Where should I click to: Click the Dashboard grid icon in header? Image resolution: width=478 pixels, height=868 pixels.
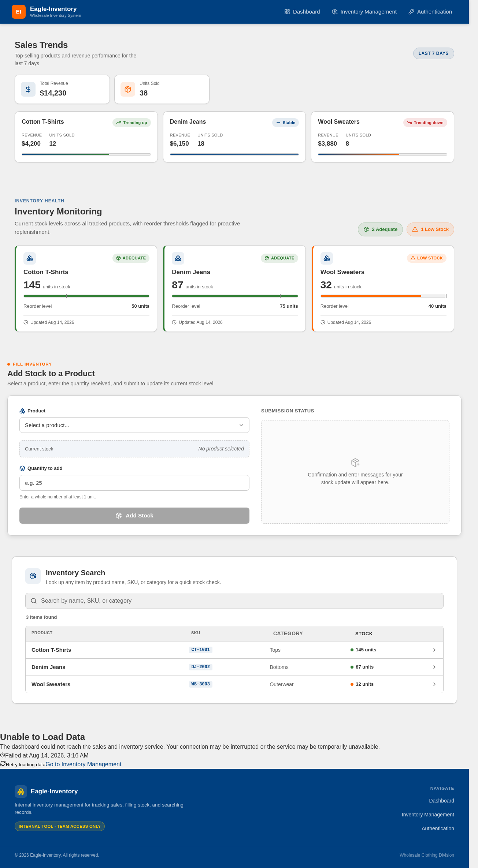pyautogui.click(x=287, y=12)
